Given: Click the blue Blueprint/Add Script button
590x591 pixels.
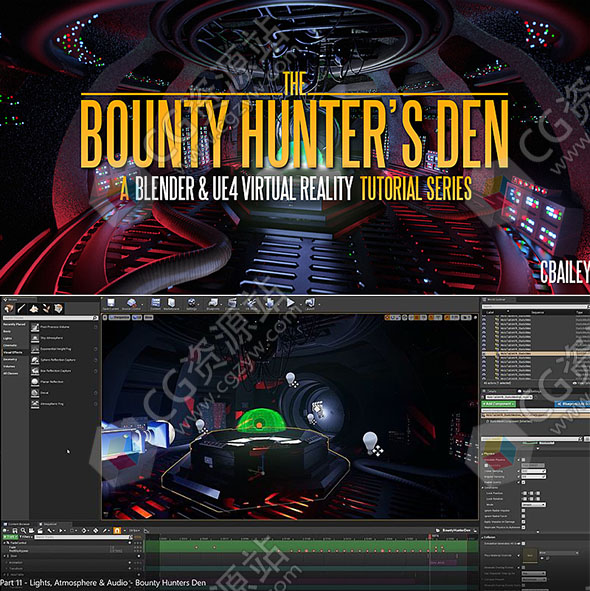Looking at the screenshot, I should coord(572,404).
